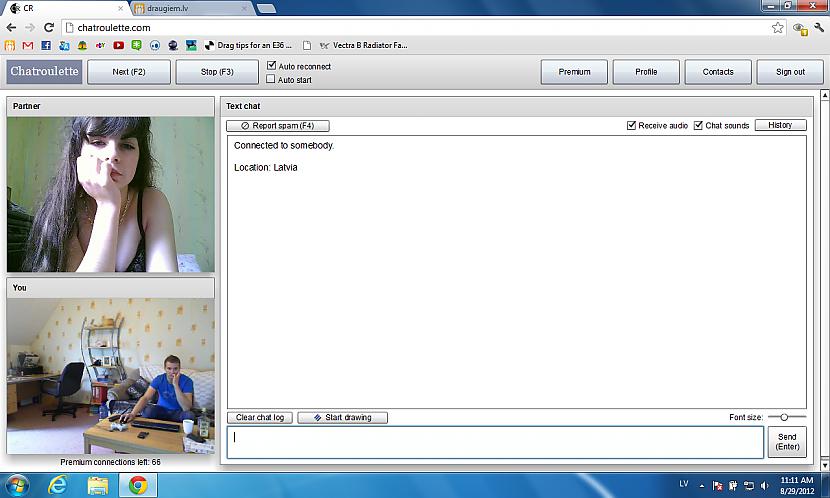Toggle the Auto reconnect checkbox
The width and height of the screenshot is (830, 498).
[272, 65]
